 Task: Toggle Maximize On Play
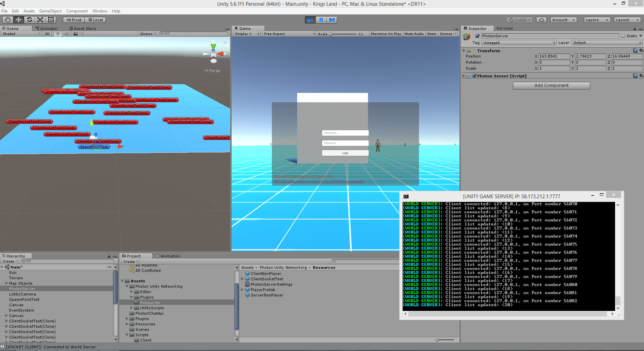pyautogui.click(x=386, y=34)
